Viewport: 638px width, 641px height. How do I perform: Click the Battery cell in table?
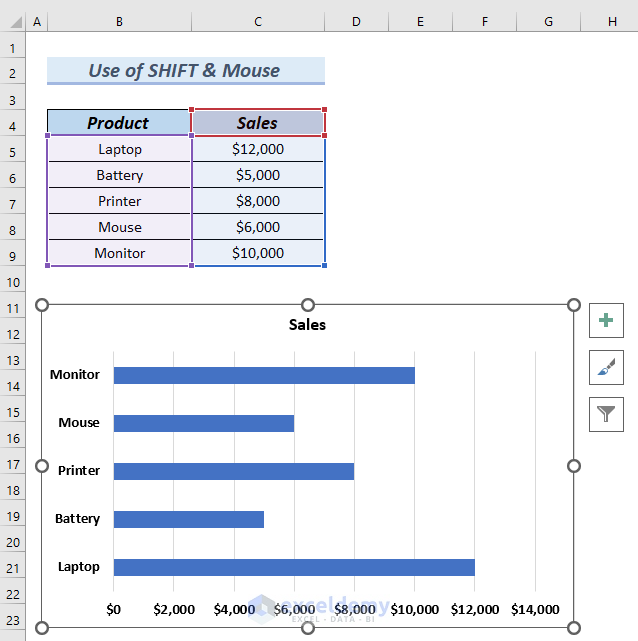tap(119, 175)
